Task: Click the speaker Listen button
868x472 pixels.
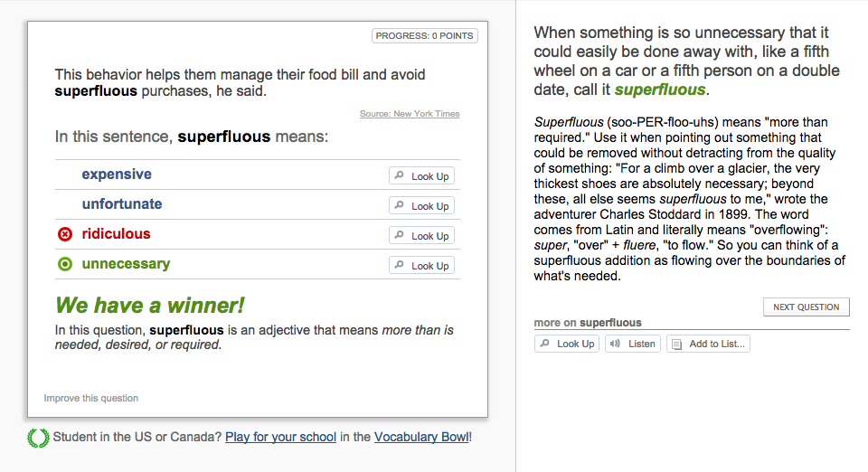Action: pos(633,344)
